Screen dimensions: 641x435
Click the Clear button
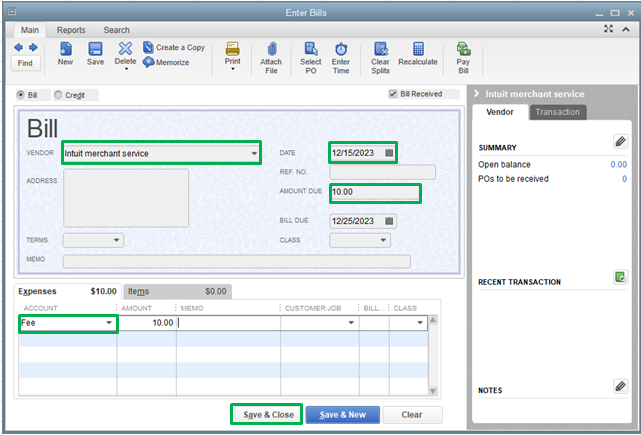pos(412,415)
